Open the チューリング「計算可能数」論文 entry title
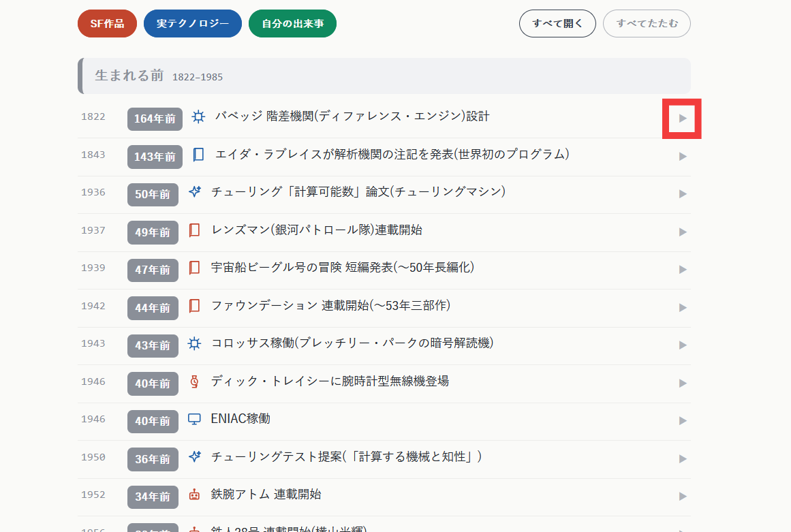This screenshot has width=791, height=532. coord(358,192)
